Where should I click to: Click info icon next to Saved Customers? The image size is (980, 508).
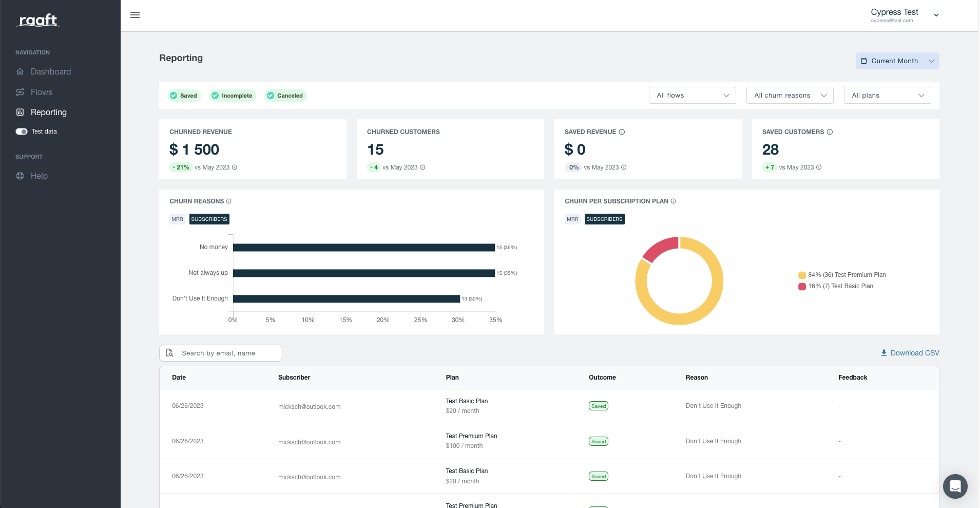coord(830,132)
